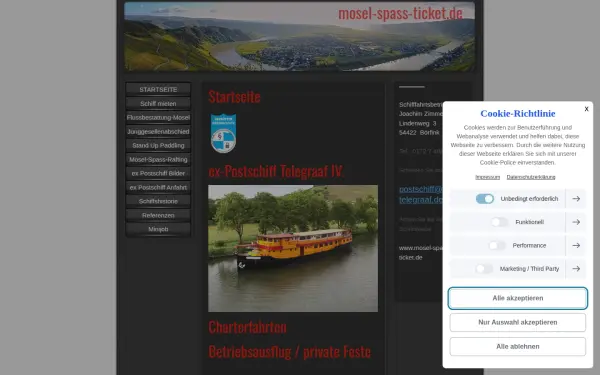Expand Performance details arrow
The width and height of the screenshot is (600, 375).
576,245
